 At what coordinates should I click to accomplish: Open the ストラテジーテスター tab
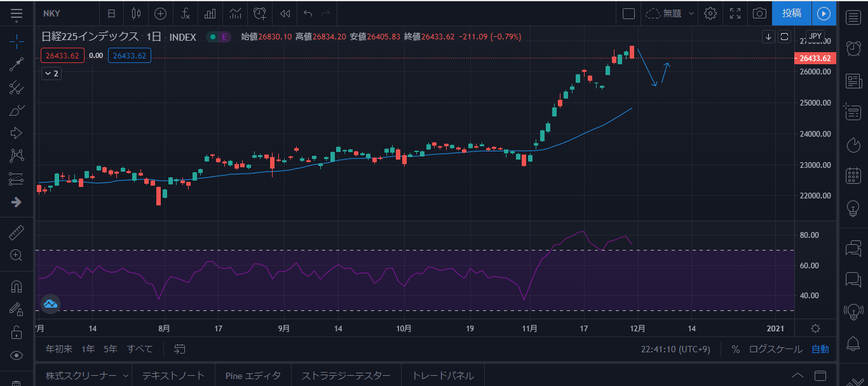click(x=346, y=376)
